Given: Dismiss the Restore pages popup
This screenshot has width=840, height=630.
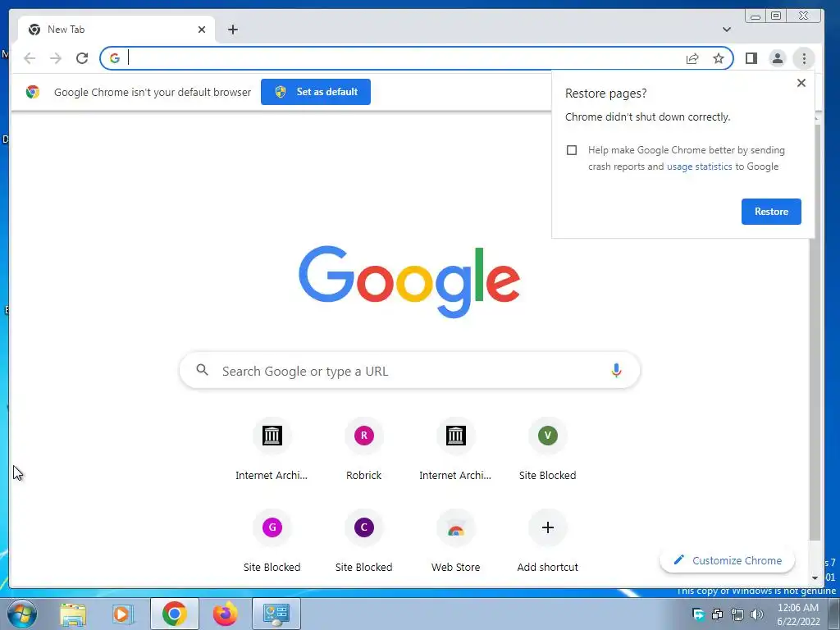Looking at the screenshot, I should pos(801,83).
